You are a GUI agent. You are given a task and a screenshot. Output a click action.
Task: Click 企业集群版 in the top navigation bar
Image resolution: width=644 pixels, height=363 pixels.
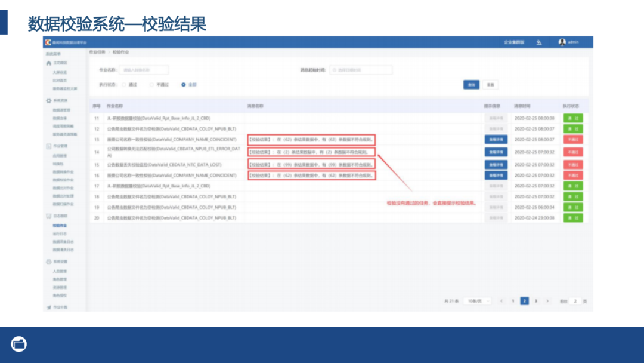tap(514, 42)
